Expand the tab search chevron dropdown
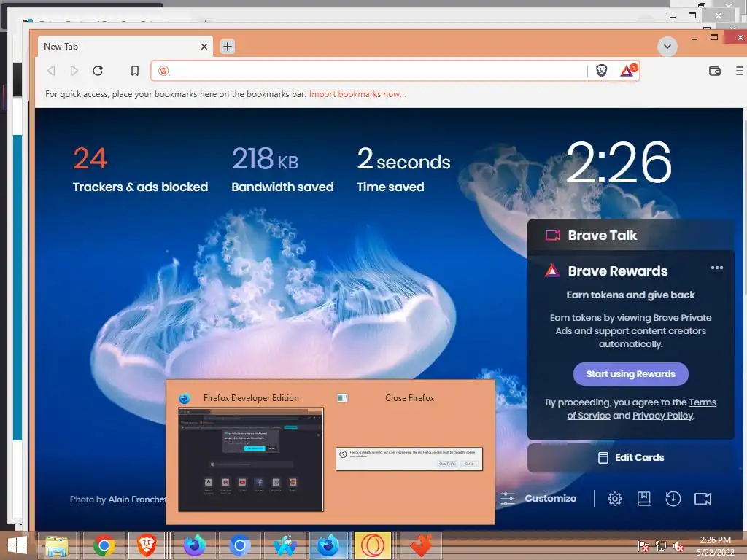The image size is (747, 560). [x=667, y=47]
